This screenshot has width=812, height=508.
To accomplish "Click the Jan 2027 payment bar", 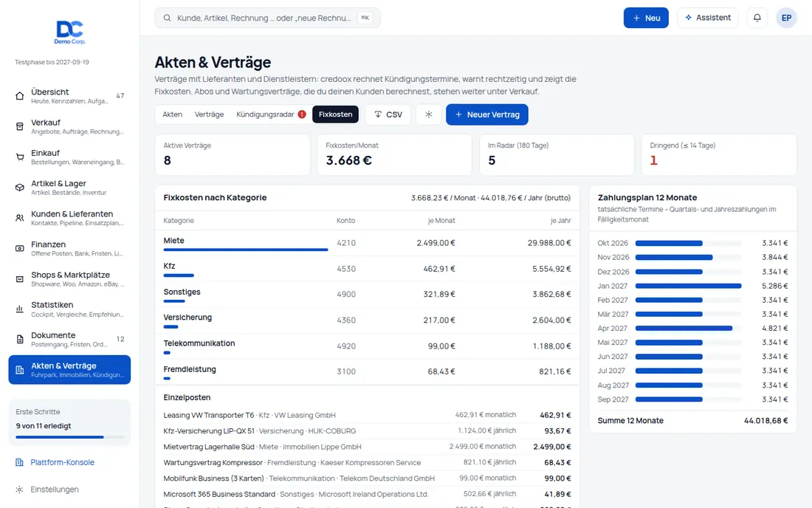I will (688, 286).
